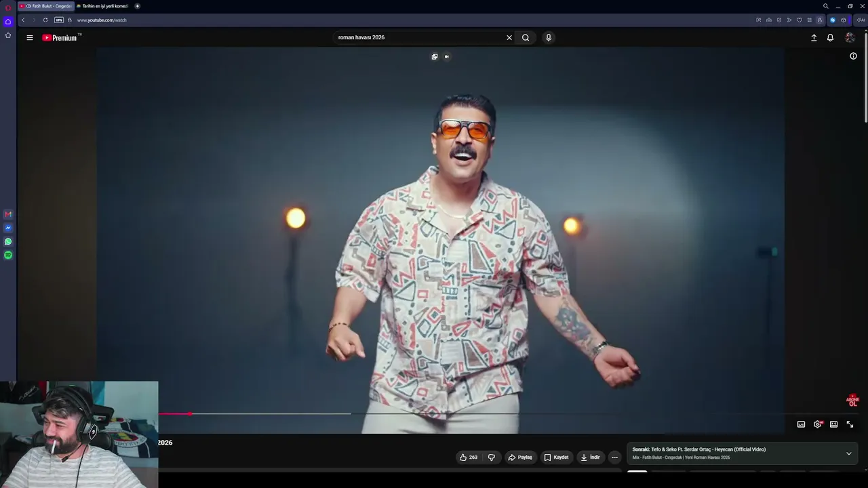The width and height of the screenshot is (868, 488).
Task: Open the YouTube account avatar menu
Action: (x=850, y=38)
